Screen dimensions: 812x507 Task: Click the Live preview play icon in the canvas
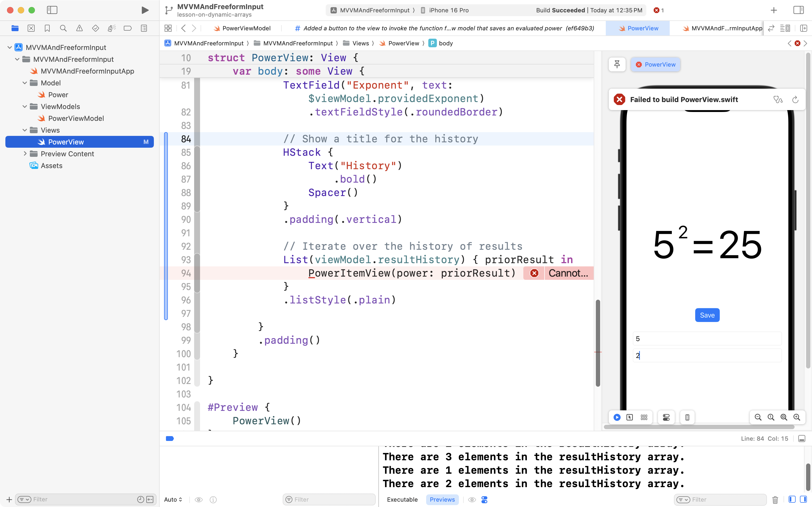coord(617,417)
